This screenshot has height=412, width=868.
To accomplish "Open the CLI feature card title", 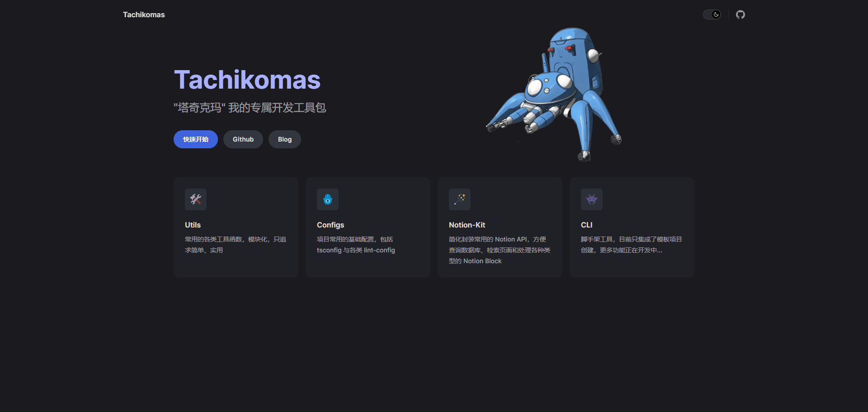I will pos(586,225).
